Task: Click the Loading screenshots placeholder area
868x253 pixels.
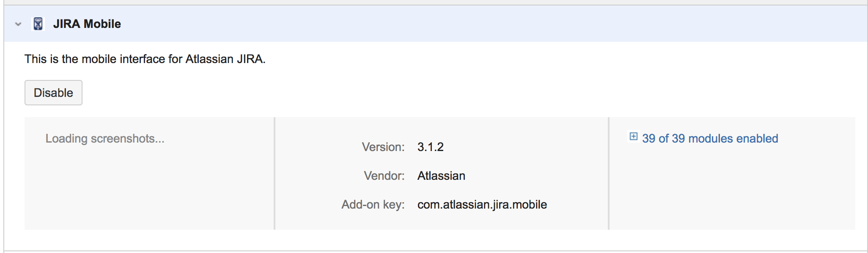Action: pyautogui.click(x=104, y=138)
